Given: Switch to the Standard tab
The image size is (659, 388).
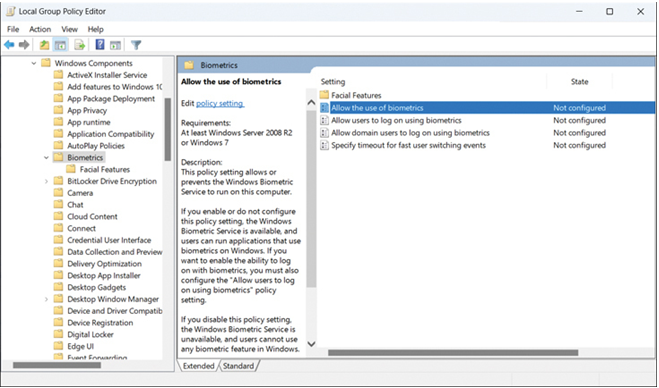Looking at the screenshot, I should pos(238,366).
